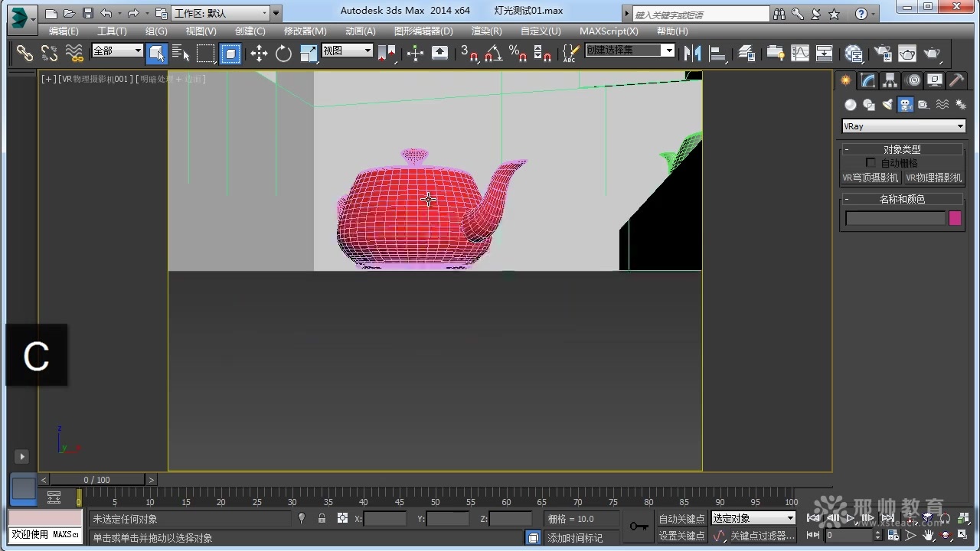The image size is (980, 551).
Task: Open workspace dropdown 工作区: 默认
Action: pos(220,13)
